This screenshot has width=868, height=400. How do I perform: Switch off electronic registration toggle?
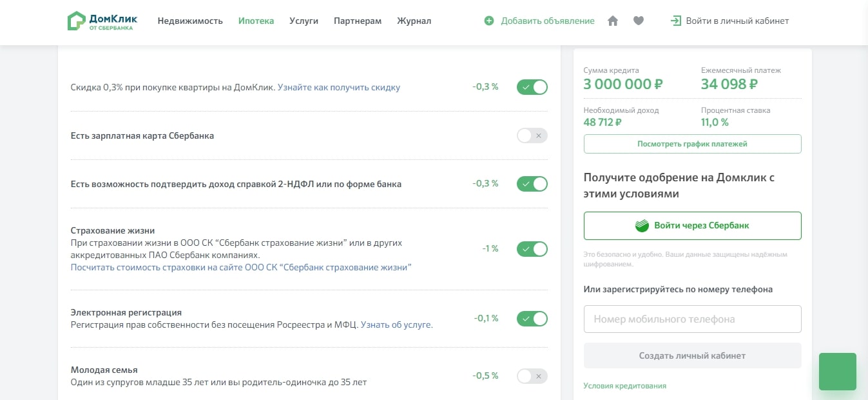point(532,318)
